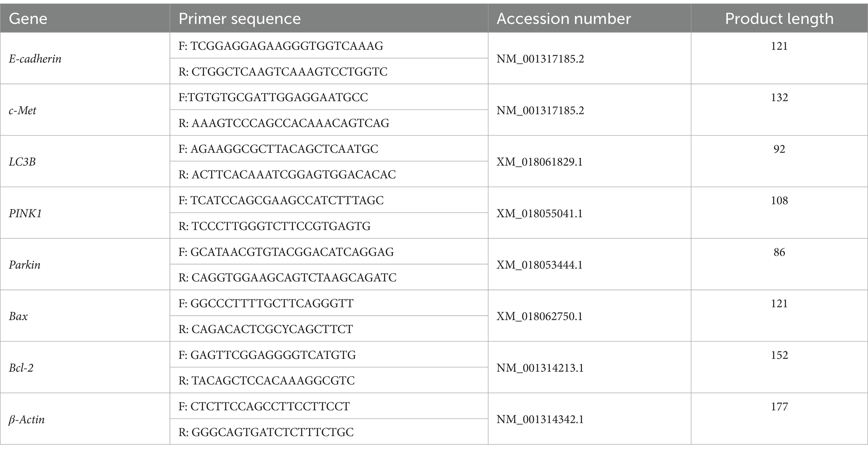Click the Parkin forward primer sequence
This screenshot has height=452, width=868.
286,252
